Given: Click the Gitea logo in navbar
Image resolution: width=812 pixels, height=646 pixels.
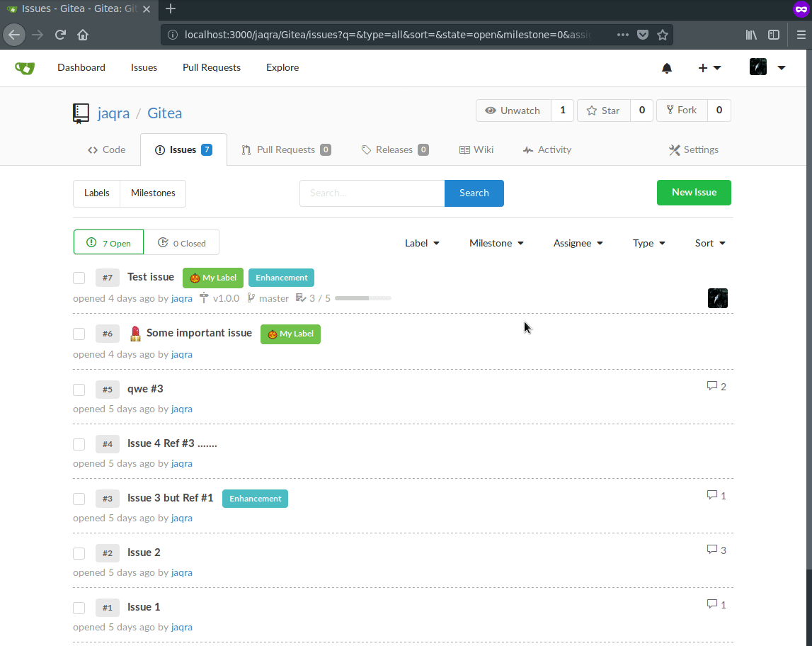Looking at the screenshot, I should (24, 68).
